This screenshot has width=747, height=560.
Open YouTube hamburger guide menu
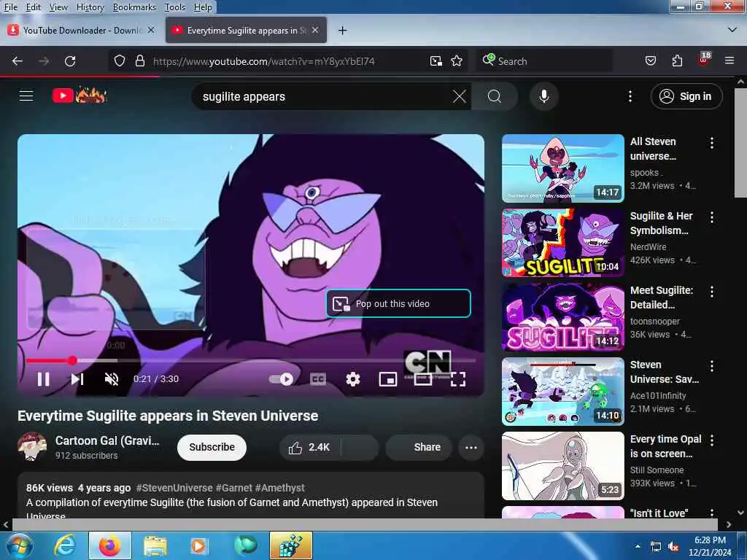click(26, 96)
